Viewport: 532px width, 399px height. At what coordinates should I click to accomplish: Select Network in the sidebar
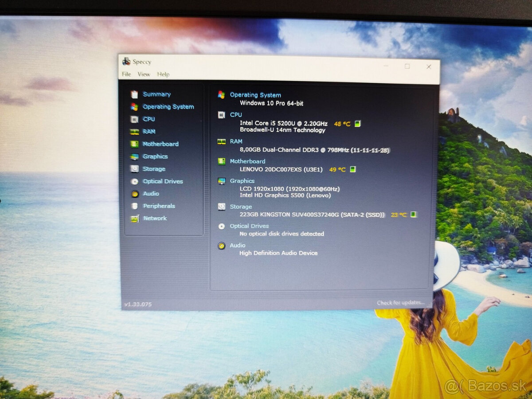(155, 218)
